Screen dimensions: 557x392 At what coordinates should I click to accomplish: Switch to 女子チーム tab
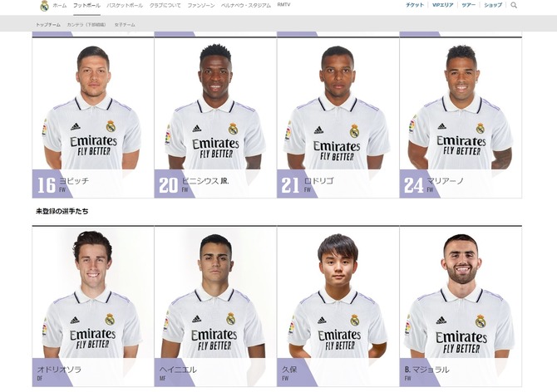click(x=125, y=25)
